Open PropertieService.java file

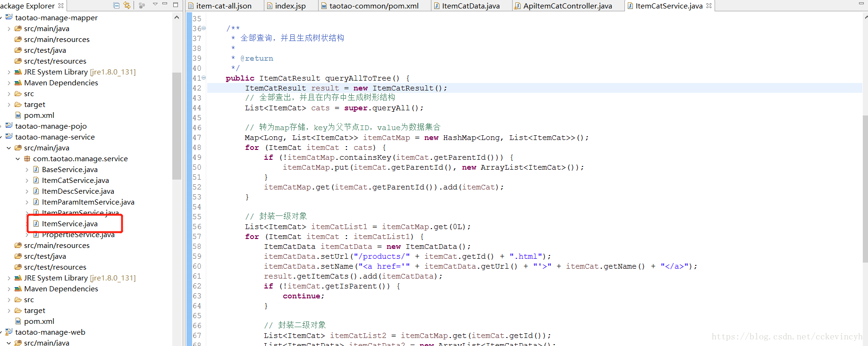(x=78, y=235)
